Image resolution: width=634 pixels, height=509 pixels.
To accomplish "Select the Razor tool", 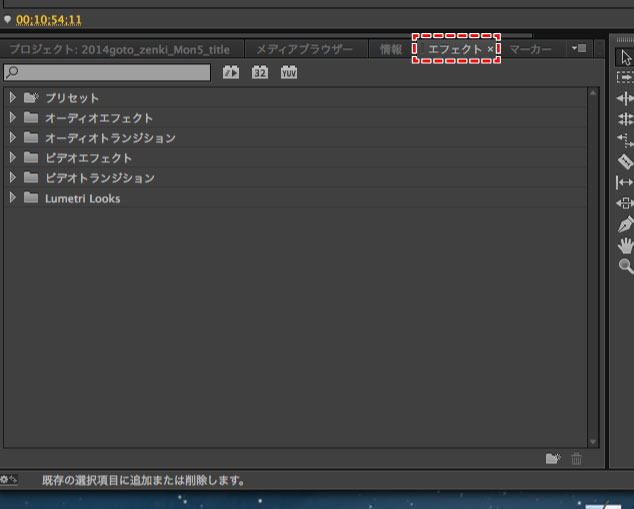I will [626, 161].
